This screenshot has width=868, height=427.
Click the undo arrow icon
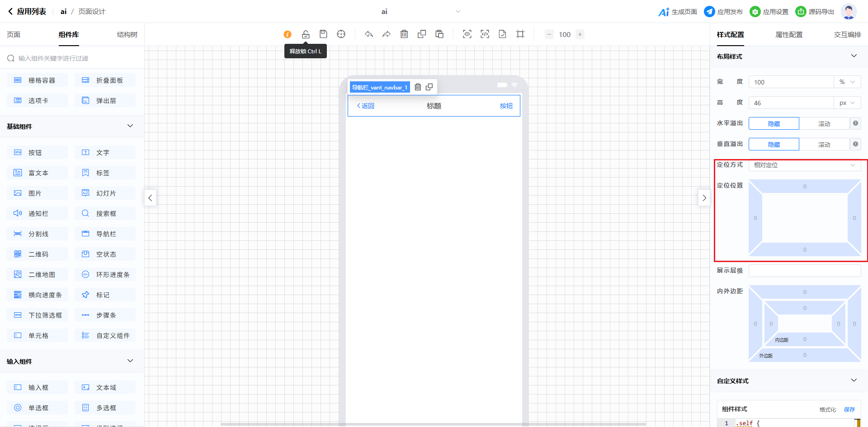pyautogui.click(x=369, y=34)
